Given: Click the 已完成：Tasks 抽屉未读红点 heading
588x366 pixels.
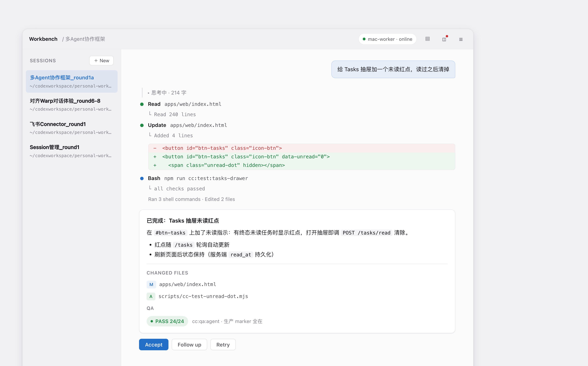Looking at the screenshot, I should pyautogui.click(x=183, y=221).
